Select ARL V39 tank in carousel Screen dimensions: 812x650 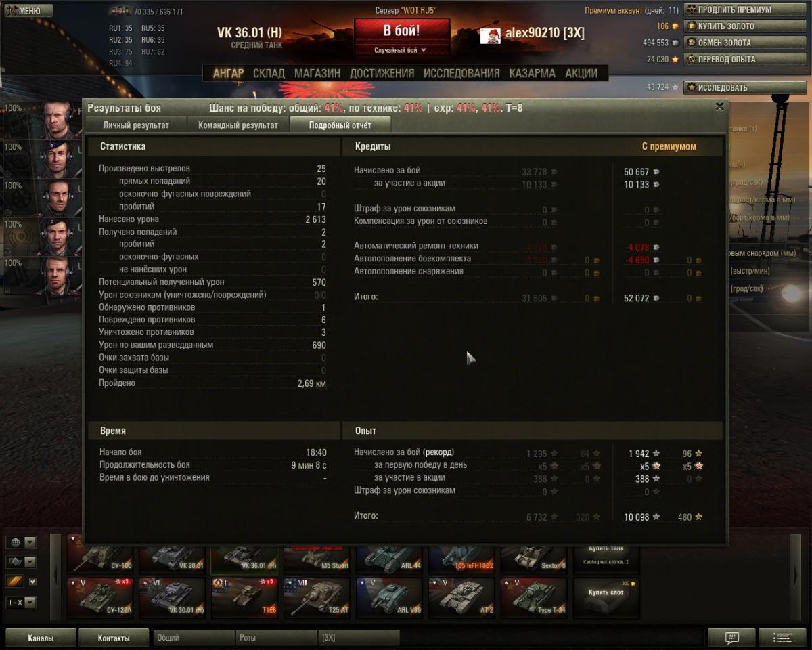coord(390,597)
